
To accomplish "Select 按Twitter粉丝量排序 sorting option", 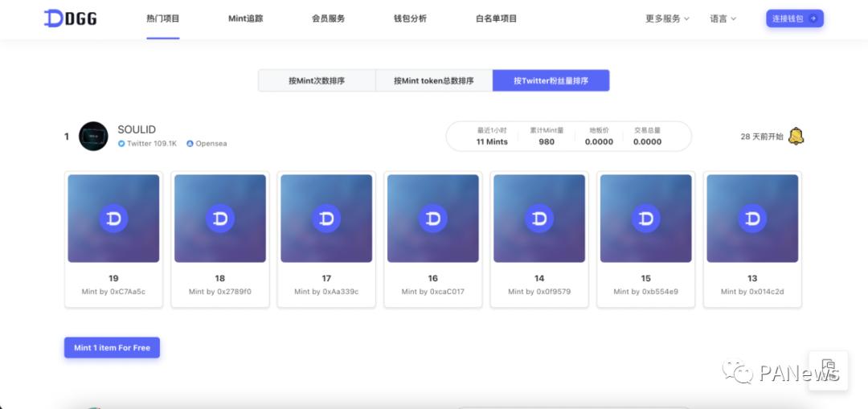I will click(551, 81).
